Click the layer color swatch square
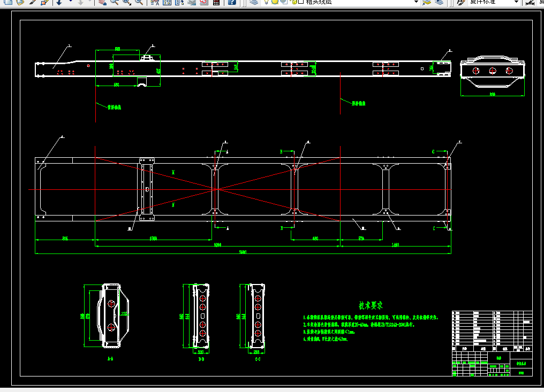The image size is (544, 392). 301,2
